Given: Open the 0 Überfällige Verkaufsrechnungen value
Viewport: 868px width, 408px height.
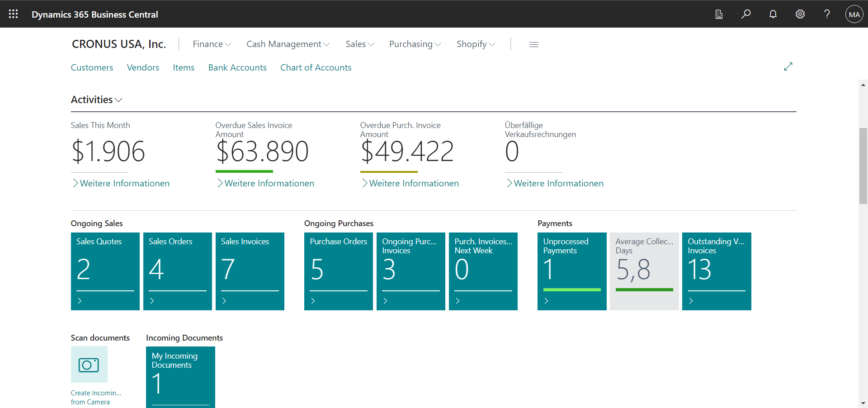Looking at the screenshot, I should [512, 151].
